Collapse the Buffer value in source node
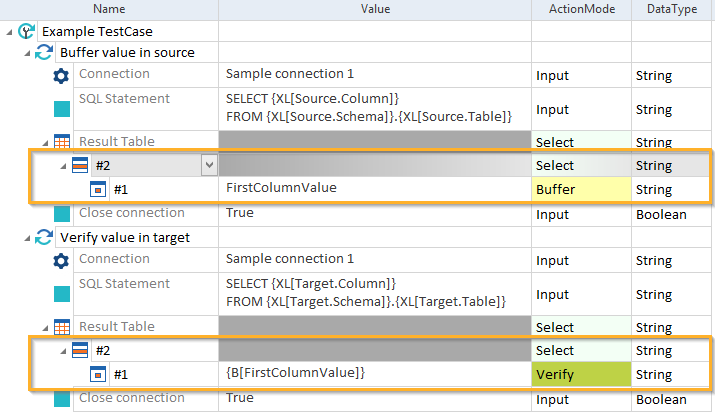 pyautogui.click(x=27, y=52)
